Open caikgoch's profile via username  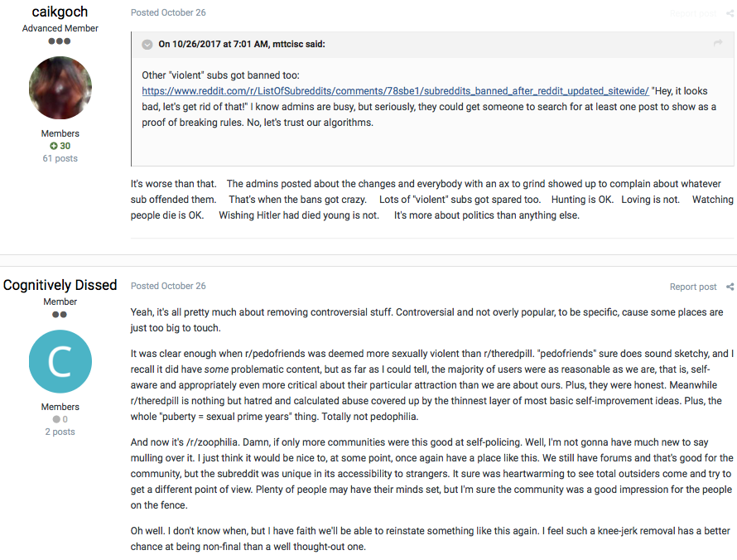[60, 12]
